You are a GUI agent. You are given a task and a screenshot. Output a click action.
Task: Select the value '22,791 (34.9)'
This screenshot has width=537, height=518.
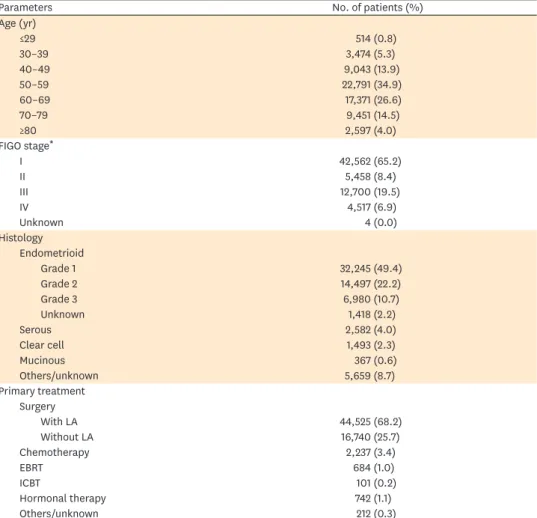pos(372,85)
